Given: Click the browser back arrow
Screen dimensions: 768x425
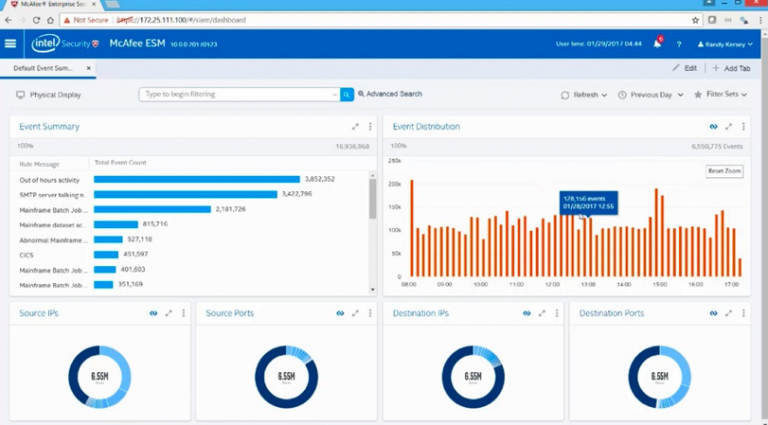Looking at the screenshot, I should coord(8,20).
